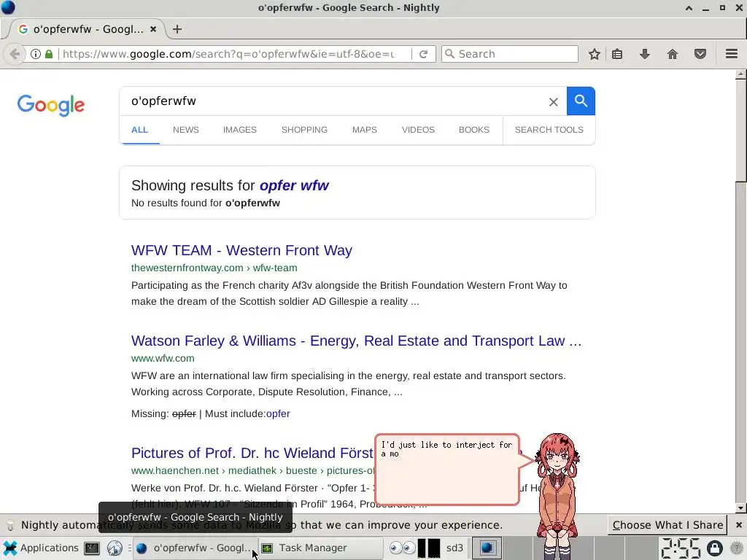Click the lock screen icon in panel
Screen dimensions: 747x560
pos(714,548)
